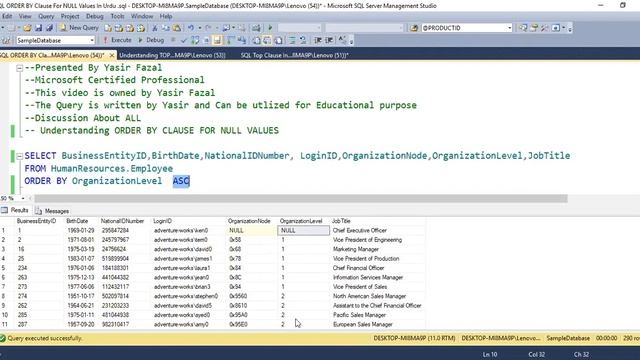This screenshot has width=640, height=360.
Task: Open standard toolbar overflow options
Action: 570,28
